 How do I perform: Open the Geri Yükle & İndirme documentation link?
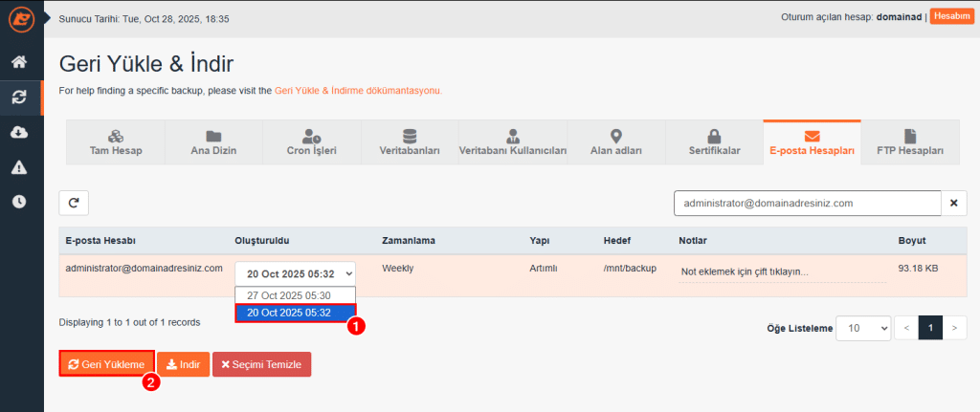357,91
